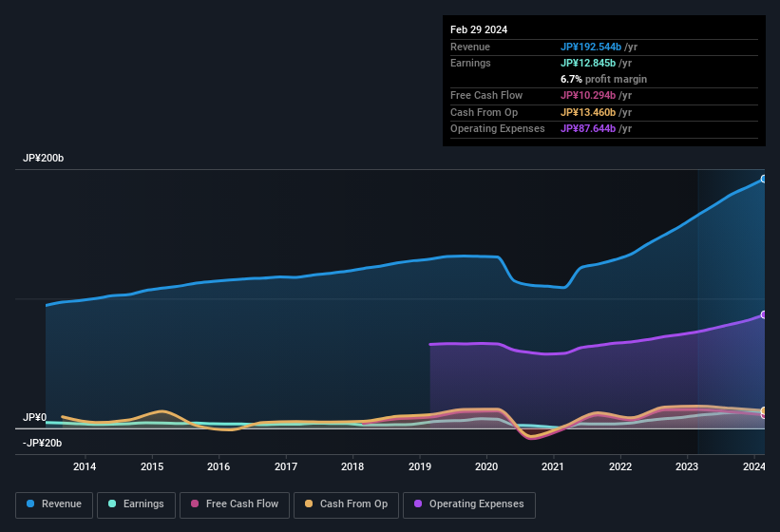Click the 2019 axis label

420,466
